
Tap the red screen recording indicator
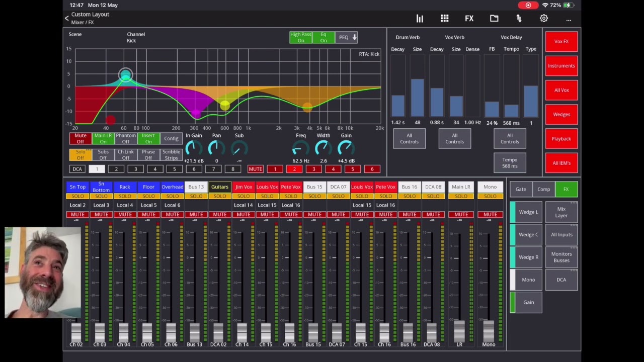point(528,5)
